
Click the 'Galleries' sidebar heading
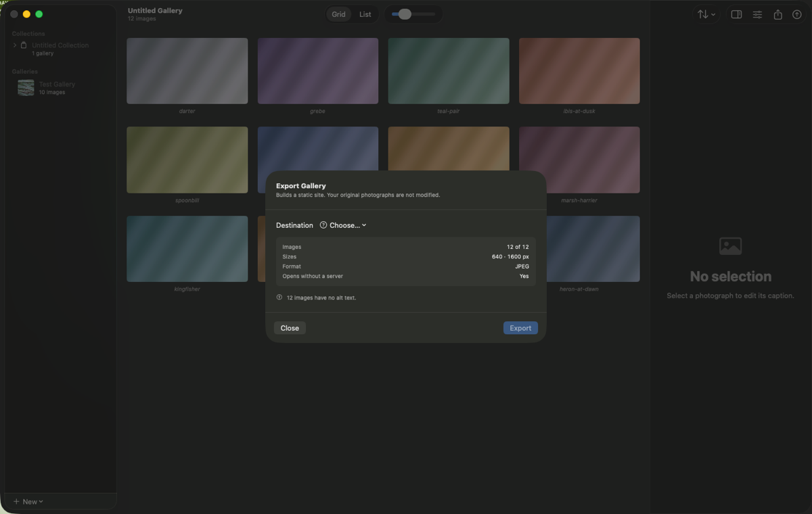pos(25,71)
